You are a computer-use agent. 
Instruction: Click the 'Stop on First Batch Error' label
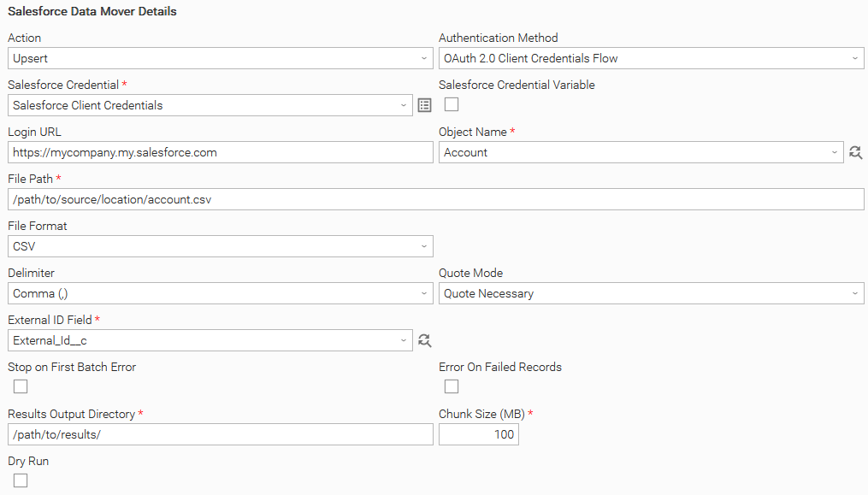point(72,367)
